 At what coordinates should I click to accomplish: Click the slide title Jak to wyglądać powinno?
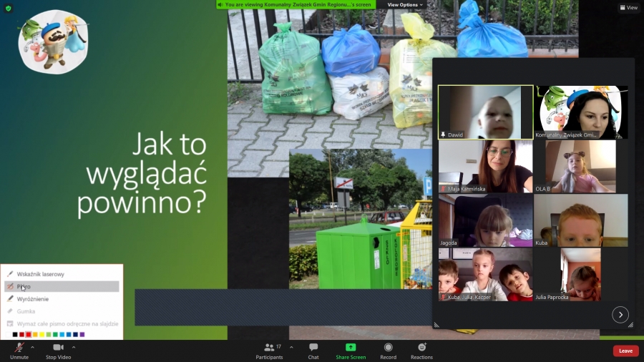[x=142, y=173]
